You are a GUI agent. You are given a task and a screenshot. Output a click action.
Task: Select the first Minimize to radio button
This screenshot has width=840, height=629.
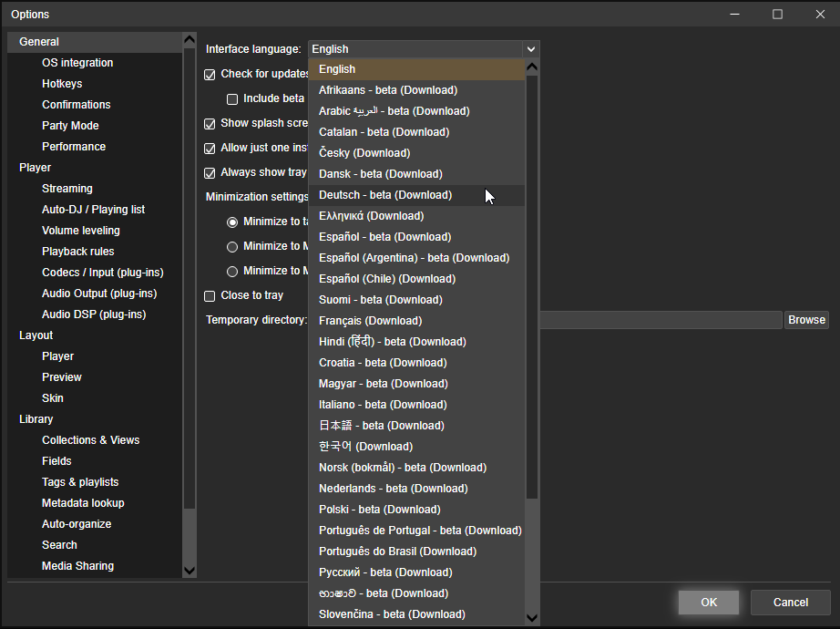point(232,222)
